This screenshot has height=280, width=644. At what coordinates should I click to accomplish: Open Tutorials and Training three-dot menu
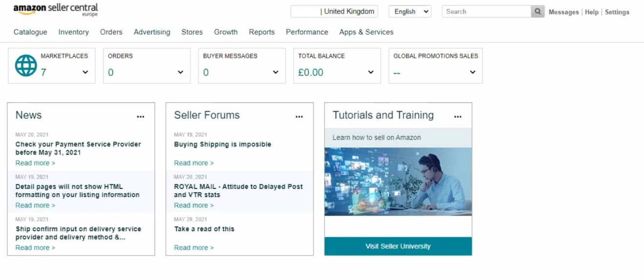pos(458,117)
